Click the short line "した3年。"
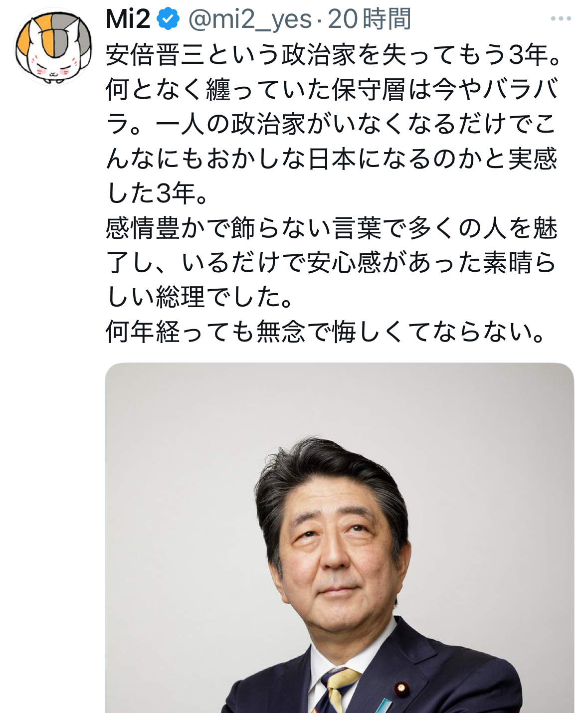The width and height of the screenshot is (588, 713). point(157,193)
